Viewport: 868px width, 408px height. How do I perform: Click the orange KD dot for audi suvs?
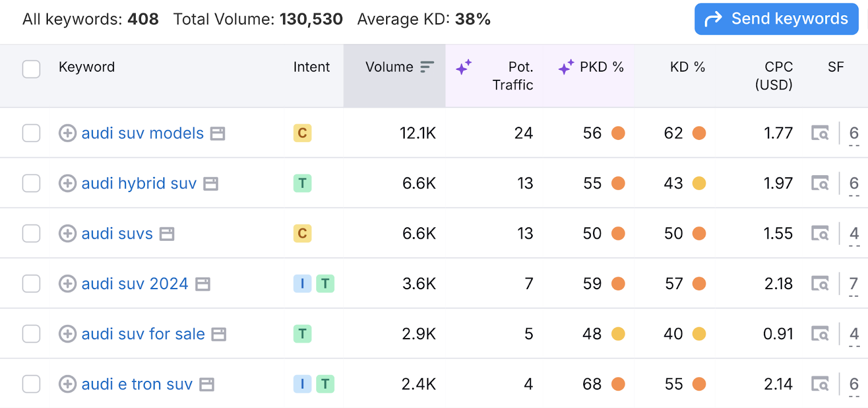click(x=699, y=233)
